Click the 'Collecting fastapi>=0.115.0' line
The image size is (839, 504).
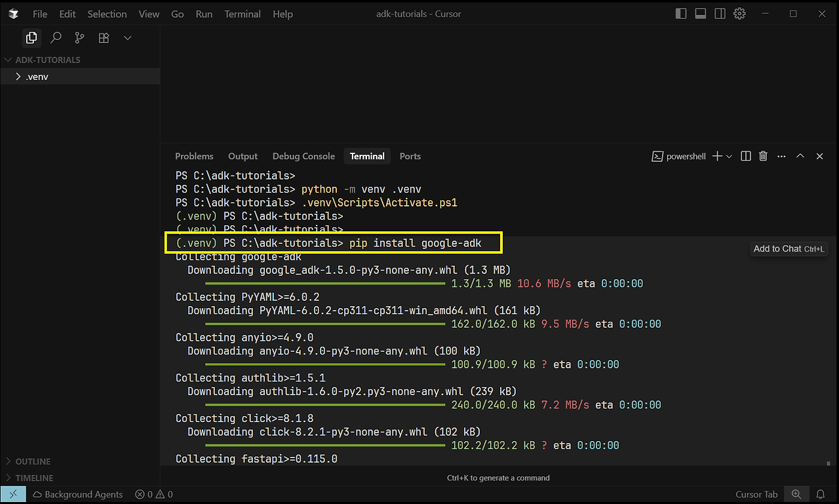(256, 459)
